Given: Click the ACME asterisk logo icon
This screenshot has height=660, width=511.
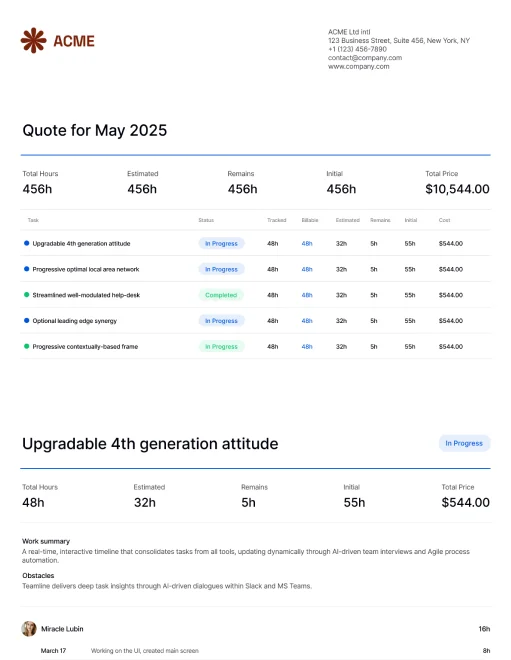Looking at the screenshot, I should click(33, 40).
